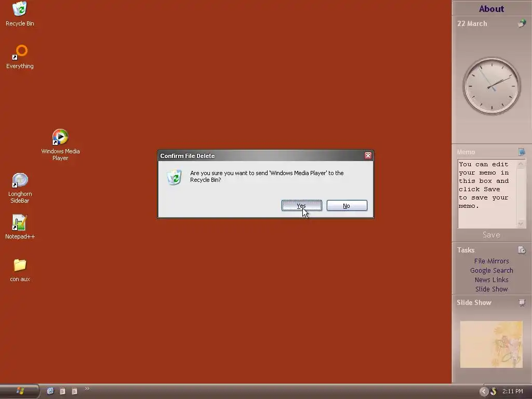Viewport: 532px width, 399px height.
Task: Open the Start menu button
Action: 20,391
